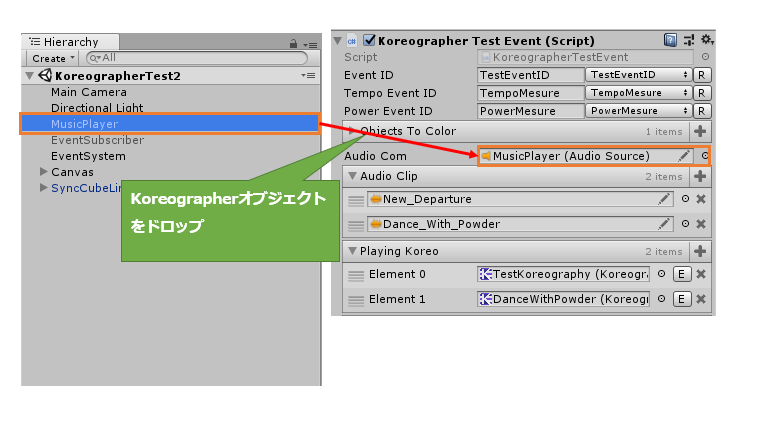Click the Hierarchy search field
The height and width of the screenshot is (438, 761).
click(197, 58)
